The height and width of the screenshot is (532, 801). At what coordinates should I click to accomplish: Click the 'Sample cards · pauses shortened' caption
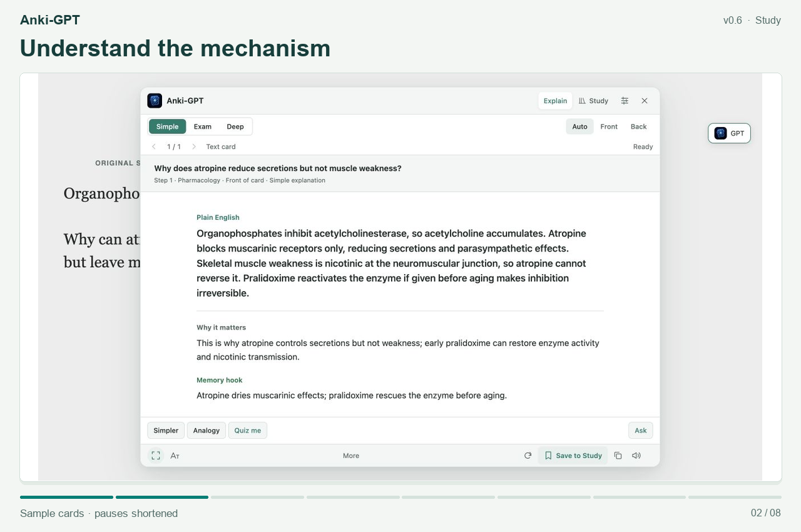(x=99, y=513)
